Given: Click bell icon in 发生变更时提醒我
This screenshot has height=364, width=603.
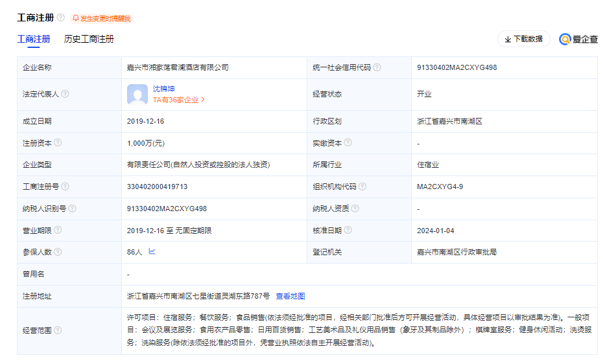Looking at the screenshot, I should tap(76, 18).
